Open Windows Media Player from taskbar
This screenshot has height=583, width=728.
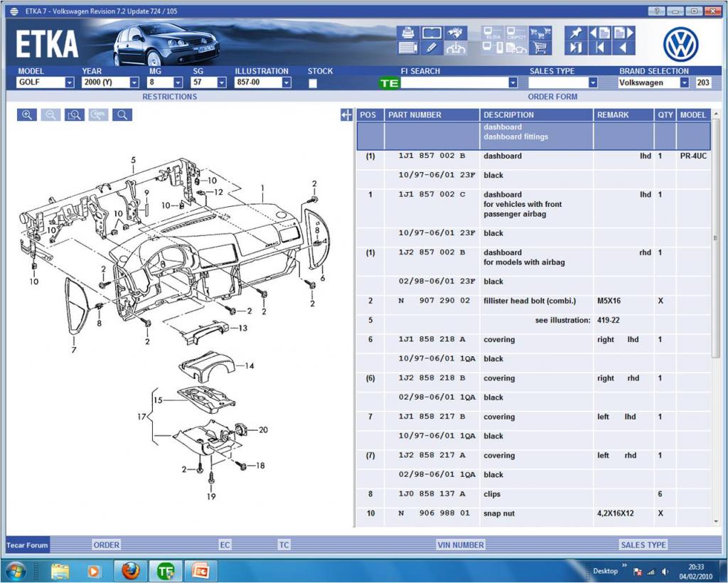[x=94, y=571]
